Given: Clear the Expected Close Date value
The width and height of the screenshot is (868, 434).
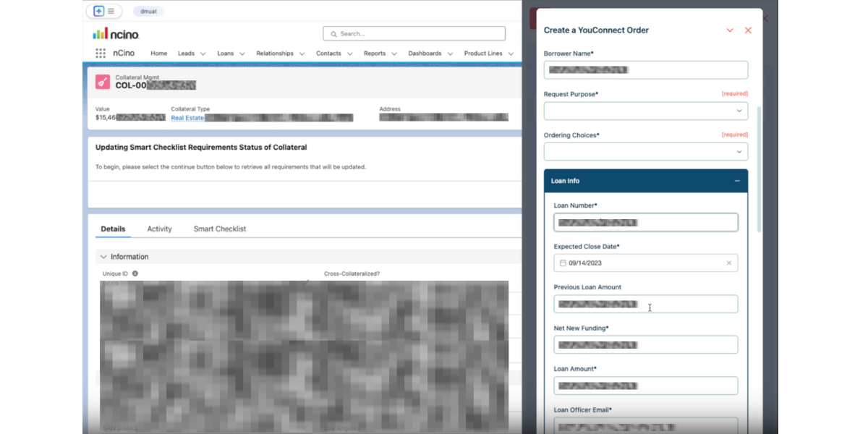Looking at the screenshot, I should (729, 263).
